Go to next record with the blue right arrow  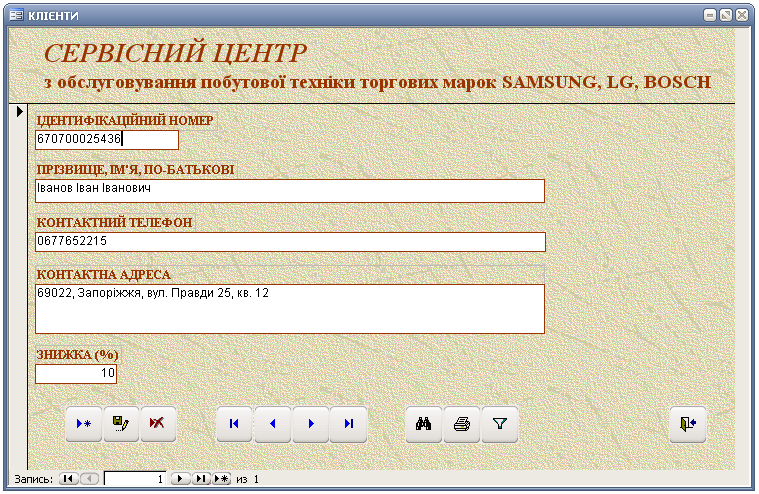[x=310, y=424]
